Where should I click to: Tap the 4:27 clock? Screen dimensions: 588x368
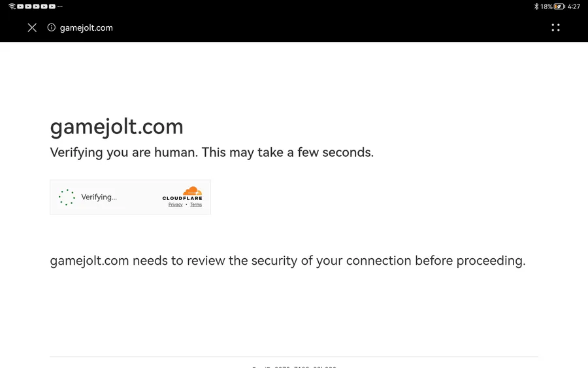[574, 7]
